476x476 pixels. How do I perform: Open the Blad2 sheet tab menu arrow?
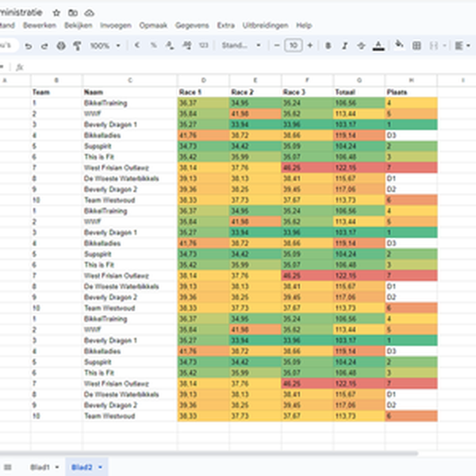click(x=100, y=467)
